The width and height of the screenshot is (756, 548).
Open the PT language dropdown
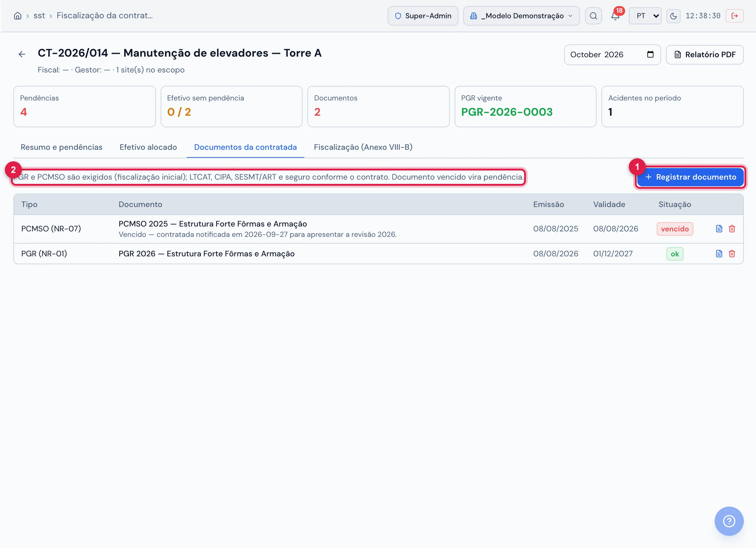(x=645, y=16)
